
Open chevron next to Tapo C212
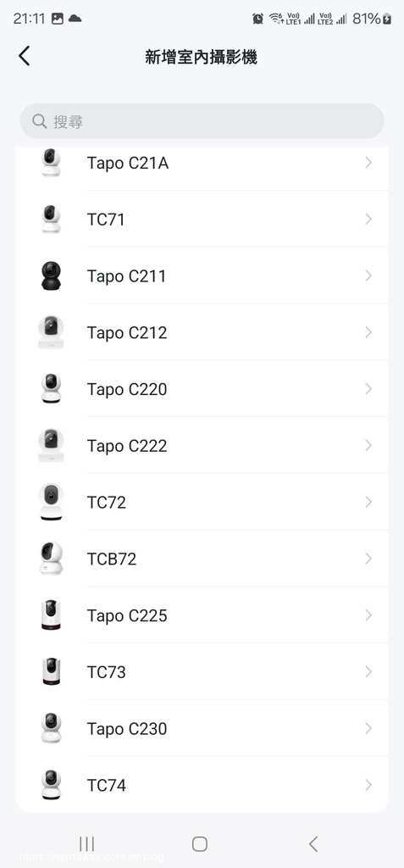pyautogui.click(x=368, y=332)
